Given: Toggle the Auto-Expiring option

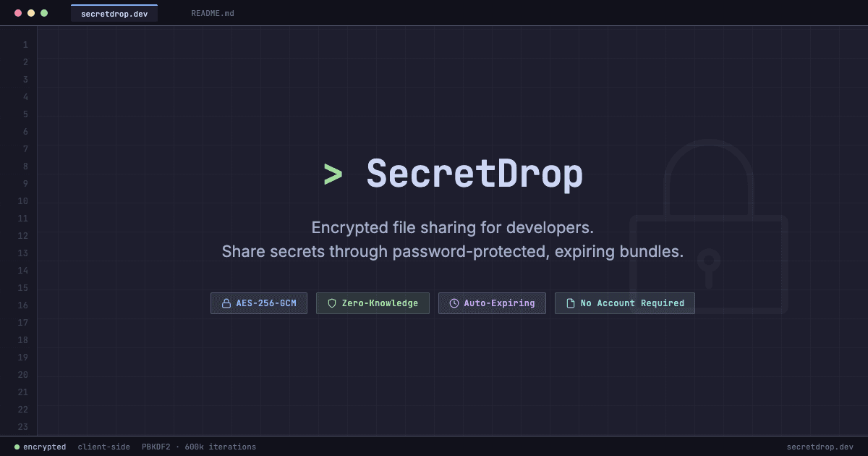Looking at the screenshot, I should 492,303.
